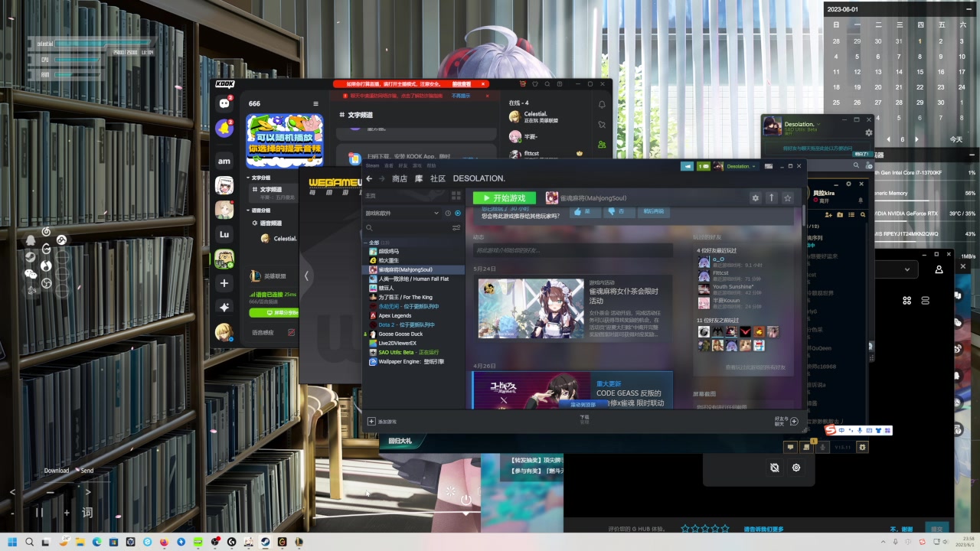Select SAO Utils: Beta in library list

coord(414,352)
